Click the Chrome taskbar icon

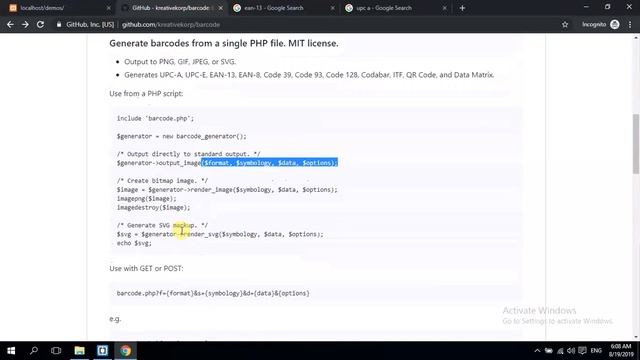click(125, 351)
